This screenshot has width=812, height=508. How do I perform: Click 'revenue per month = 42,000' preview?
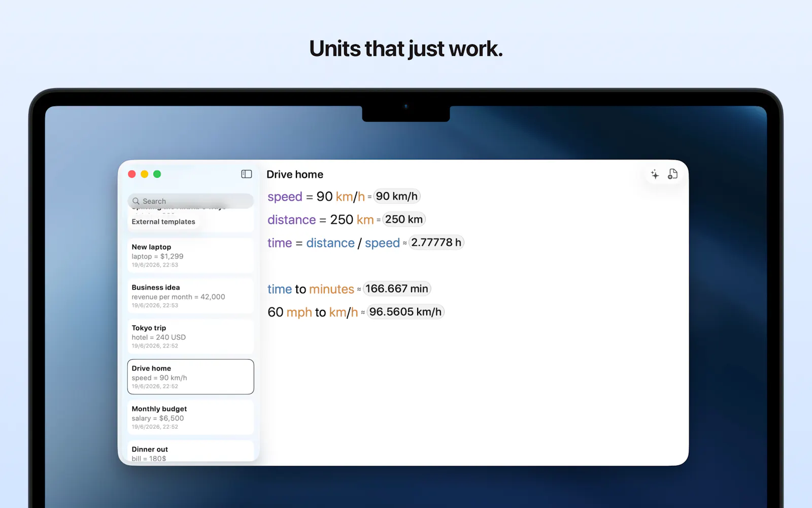pos(178,297)
